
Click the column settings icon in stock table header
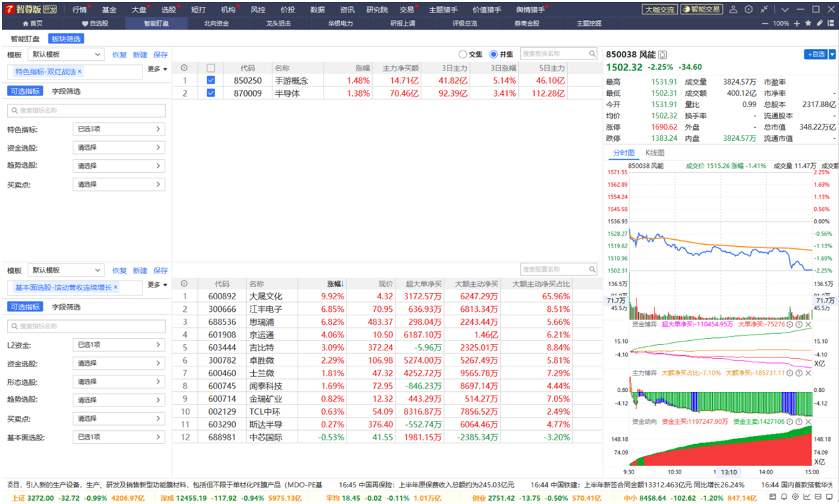184,283
